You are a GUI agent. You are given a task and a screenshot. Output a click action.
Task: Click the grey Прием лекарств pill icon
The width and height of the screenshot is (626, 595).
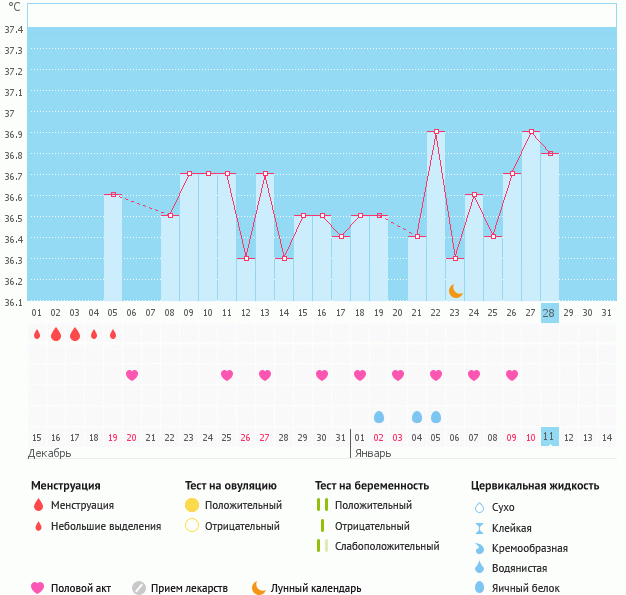(x=139, y=588)
